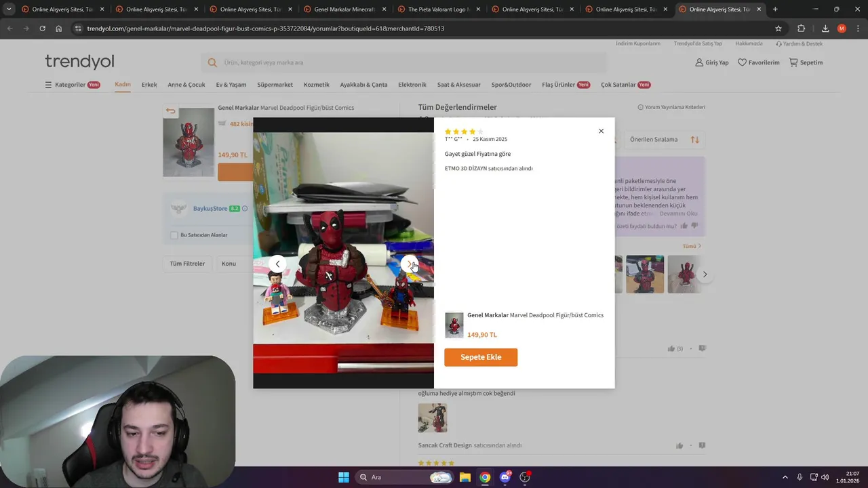The image size is (868, 488).
Task: Click the sort arrows icon
Action: 694,140
